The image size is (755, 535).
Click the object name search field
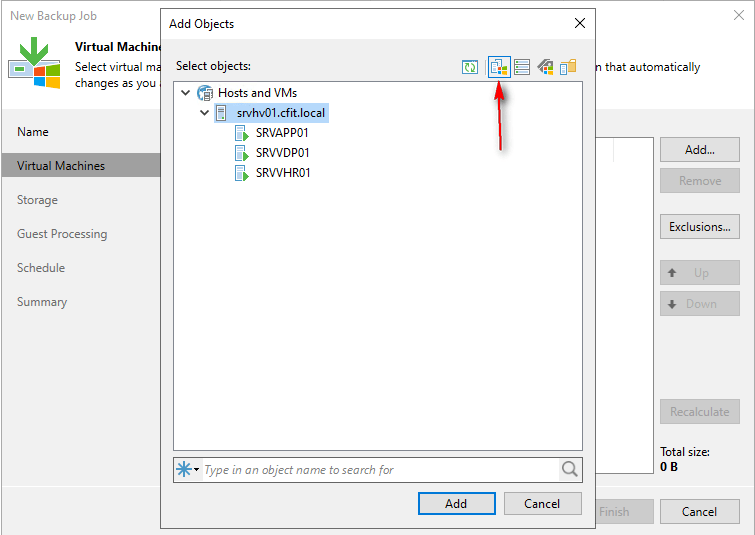click(378, 470)
